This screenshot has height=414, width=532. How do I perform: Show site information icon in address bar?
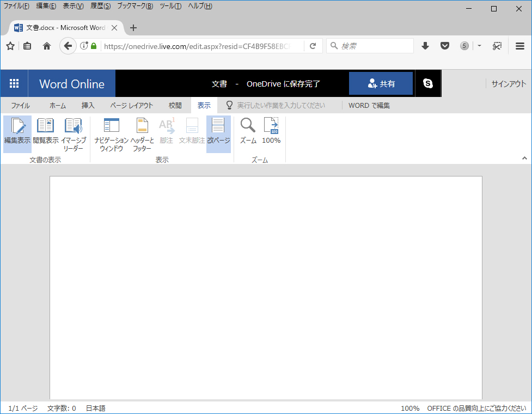84,45
